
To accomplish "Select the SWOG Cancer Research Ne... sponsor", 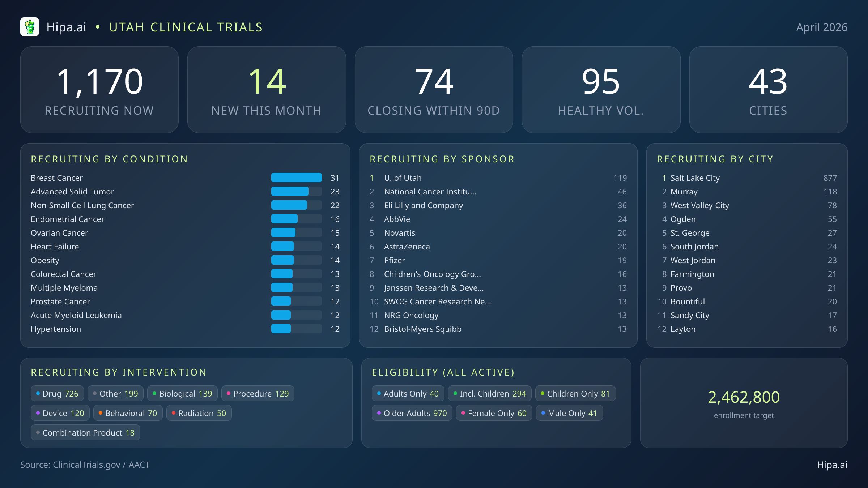I will pos(498,301).
